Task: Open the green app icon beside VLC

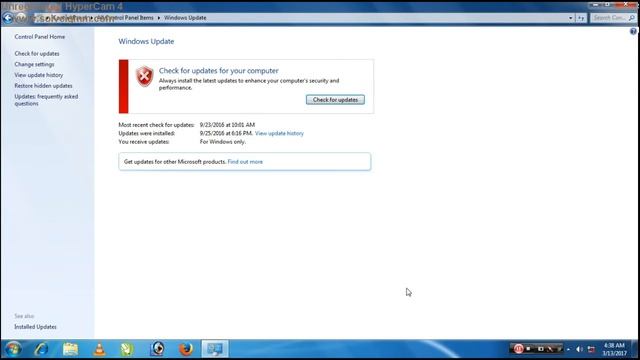Action: tap(127, 349)
